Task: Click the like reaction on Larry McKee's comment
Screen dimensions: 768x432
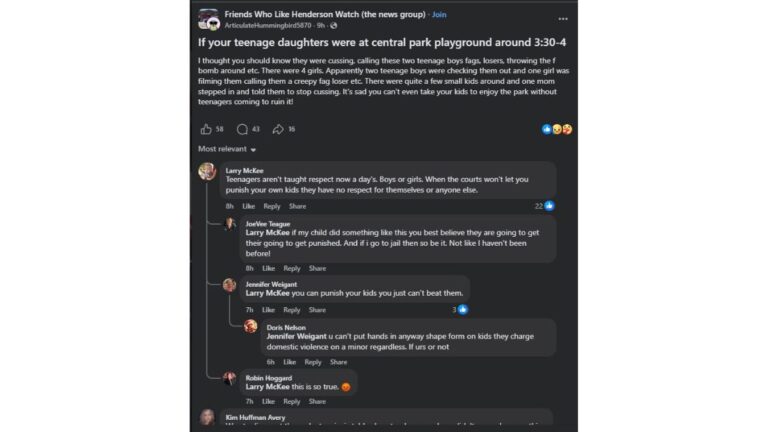Action: pos(550,206)
